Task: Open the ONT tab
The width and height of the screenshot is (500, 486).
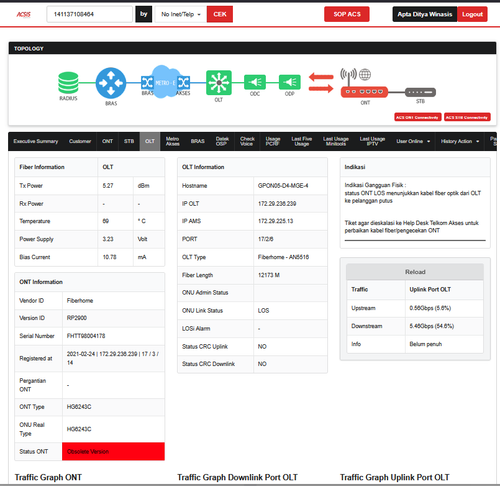Action: pos(107,141)
